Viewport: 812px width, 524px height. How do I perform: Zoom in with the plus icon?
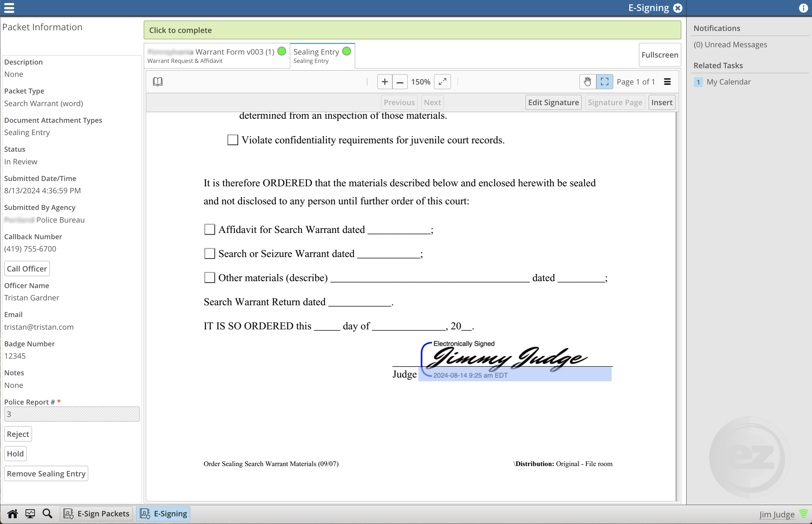coord(385,82)
